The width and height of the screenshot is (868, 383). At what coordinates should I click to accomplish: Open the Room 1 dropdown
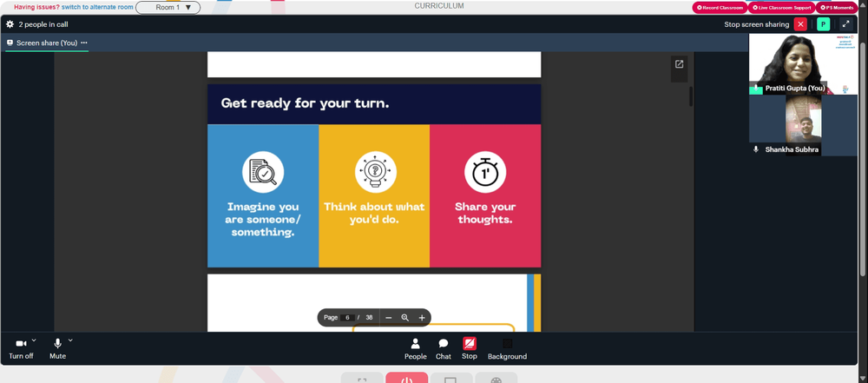point(168,8)
